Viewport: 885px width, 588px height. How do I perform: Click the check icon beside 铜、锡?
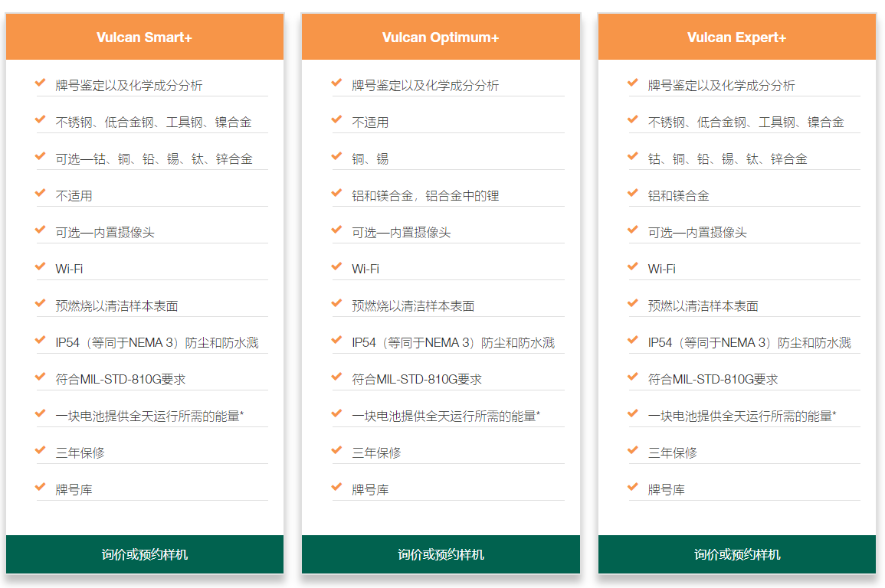tap(336, 156)
